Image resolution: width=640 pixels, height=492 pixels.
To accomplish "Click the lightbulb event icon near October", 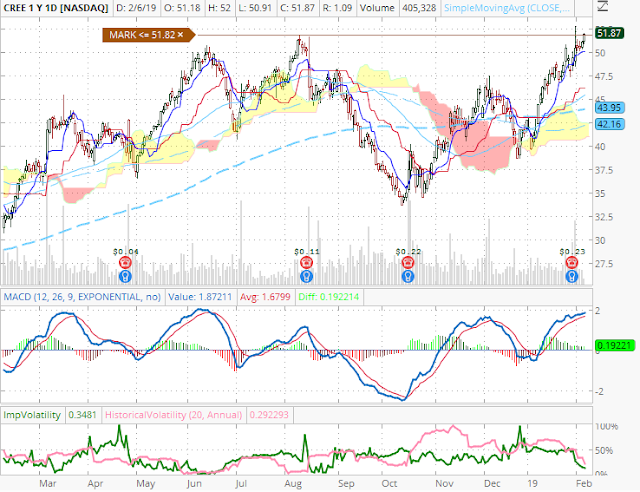I will 408,276.
